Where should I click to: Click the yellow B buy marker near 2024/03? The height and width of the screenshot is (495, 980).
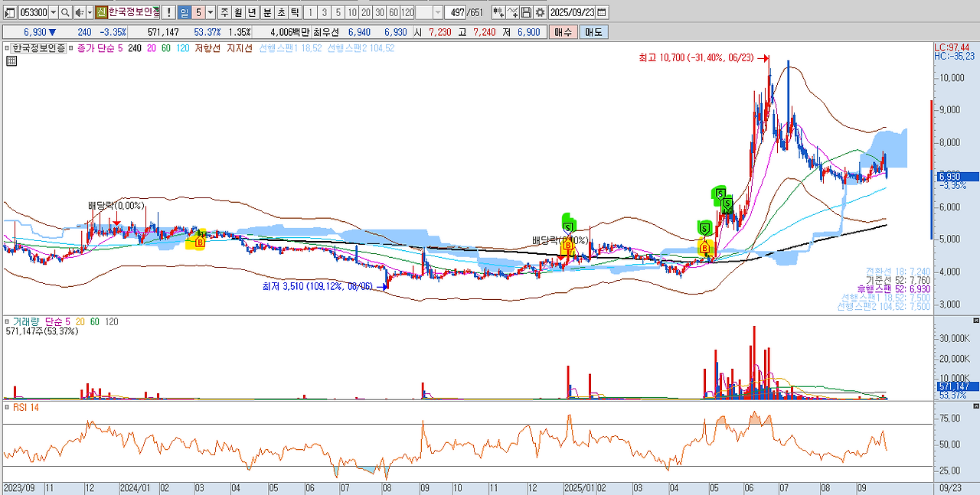point(199,242)
